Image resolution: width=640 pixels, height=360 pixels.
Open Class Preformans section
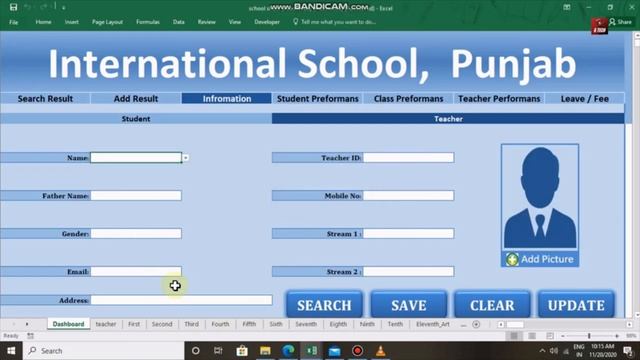[x=408, y=99]
